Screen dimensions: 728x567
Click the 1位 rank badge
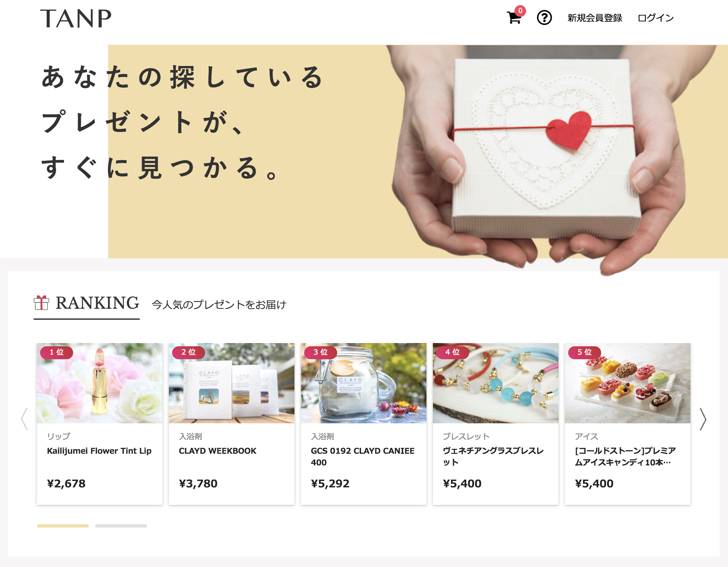point(56,352)
